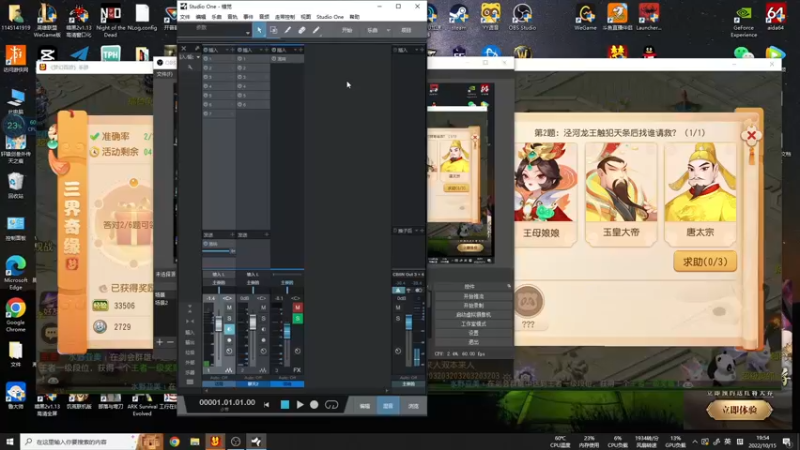Open WeGame desktop shortcut

pyautogui.click(x=585, y=17)
